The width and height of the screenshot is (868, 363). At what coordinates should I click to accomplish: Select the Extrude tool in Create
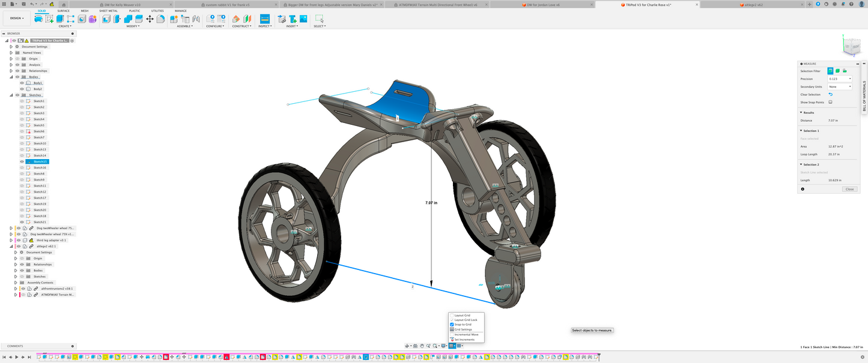tap(60, 19)
